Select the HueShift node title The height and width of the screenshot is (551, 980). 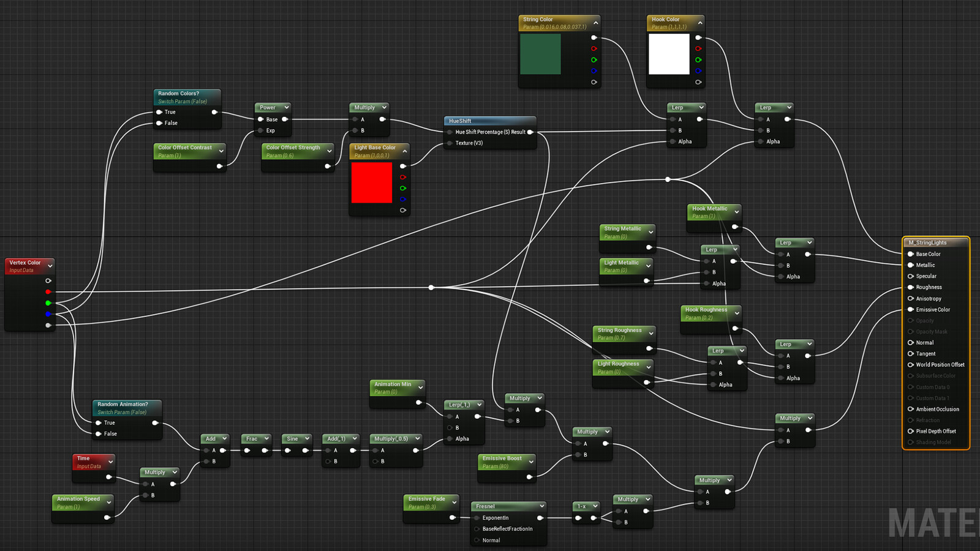pos(460,121)
